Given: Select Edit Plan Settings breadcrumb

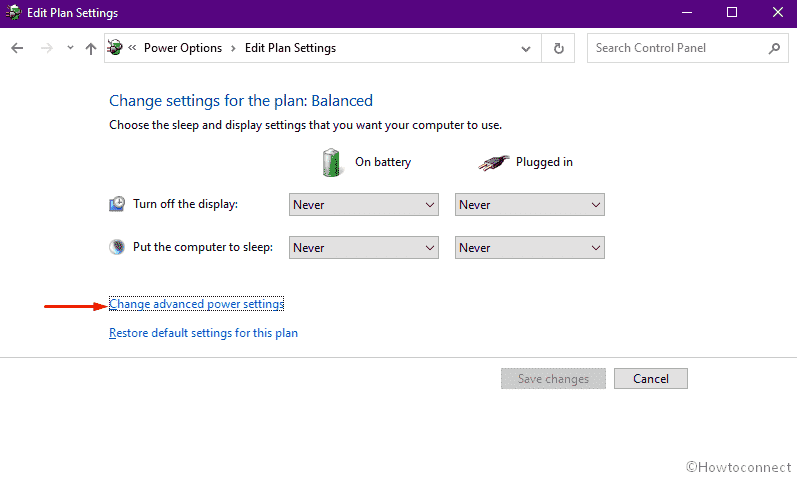Looking at the screenshot, I should [290, 48].
